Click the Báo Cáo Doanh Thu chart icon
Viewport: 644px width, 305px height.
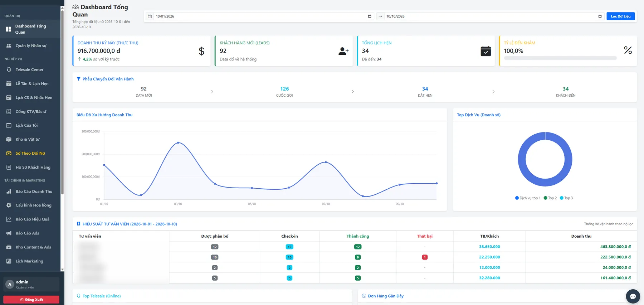(x=9, y=192)
